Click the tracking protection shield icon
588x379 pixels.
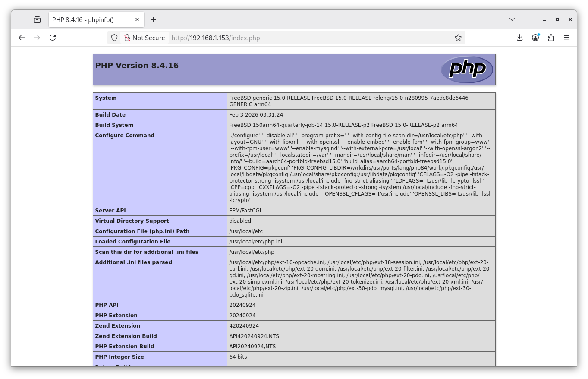pyautogui.click(x=114, y=38)
